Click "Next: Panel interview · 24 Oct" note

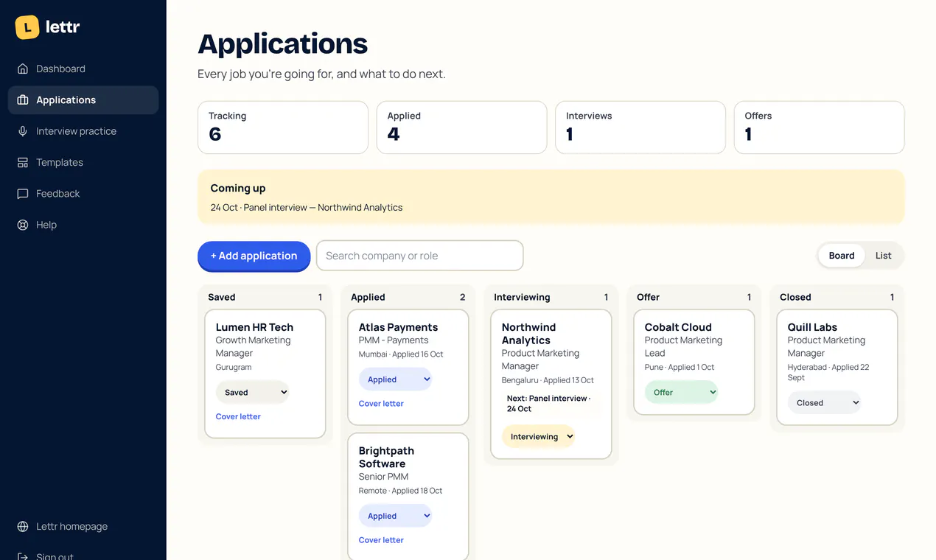point(551,403)
